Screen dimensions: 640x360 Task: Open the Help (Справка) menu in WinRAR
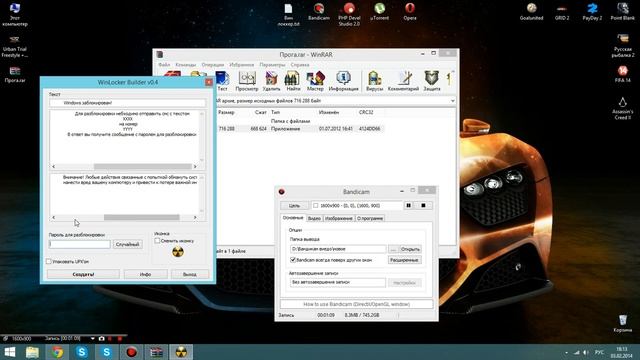[300, 64]
